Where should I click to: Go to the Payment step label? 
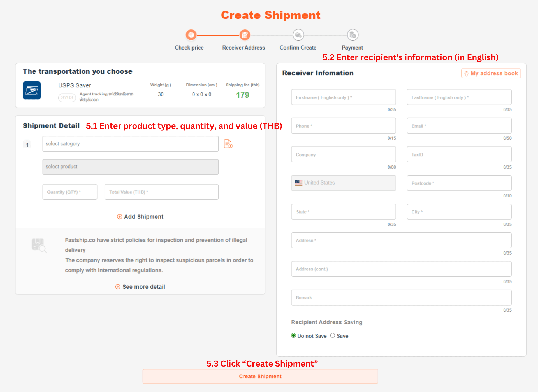point(352,48)
